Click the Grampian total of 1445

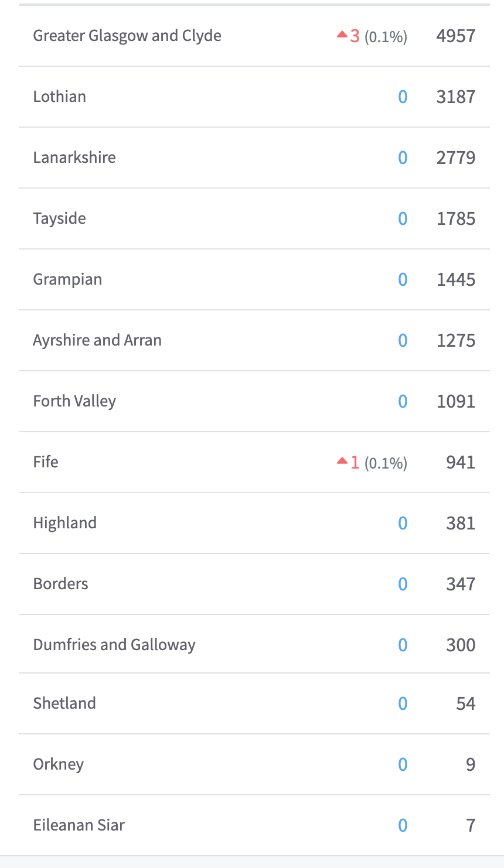(x=455, y=279)
